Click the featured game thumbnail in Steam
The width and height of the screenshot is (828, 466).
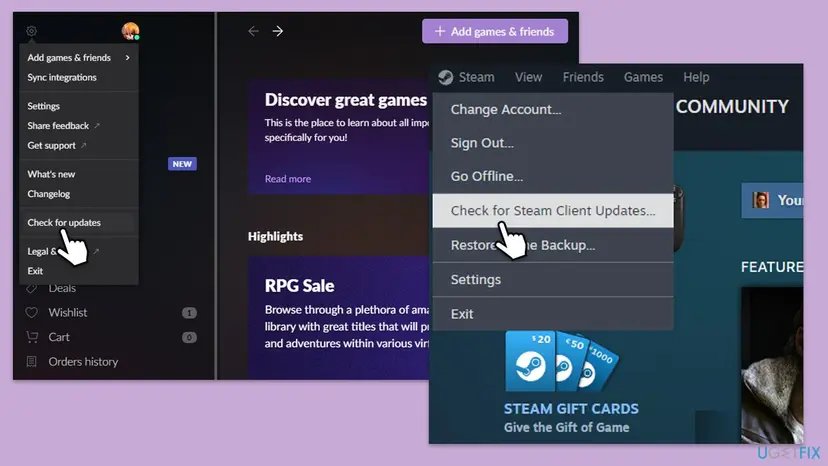[772, 365]
